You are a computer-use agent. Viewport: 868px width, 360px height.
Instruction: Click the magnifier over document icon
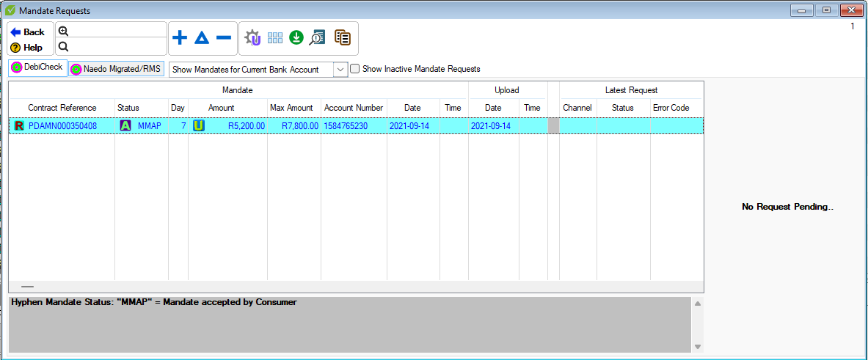[317, 38]
